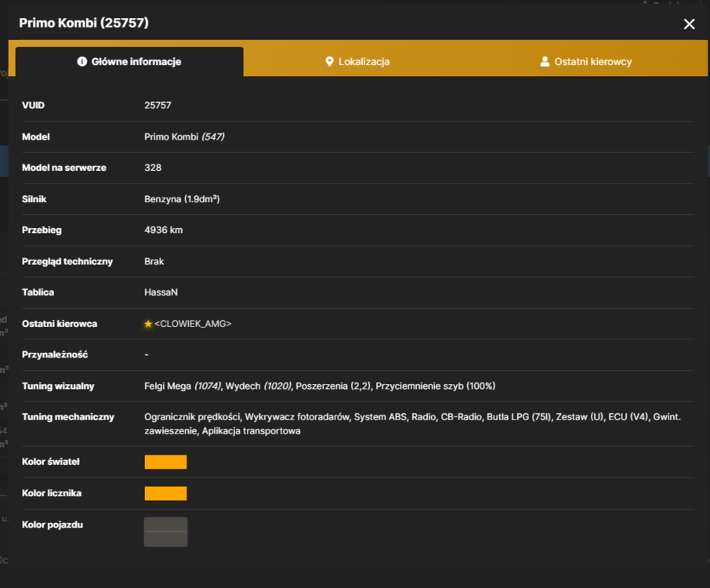The image size is (710, 588).
Task: Click the engine value Benzyna (1.9dm³)
Action: [x=182, y=199]
